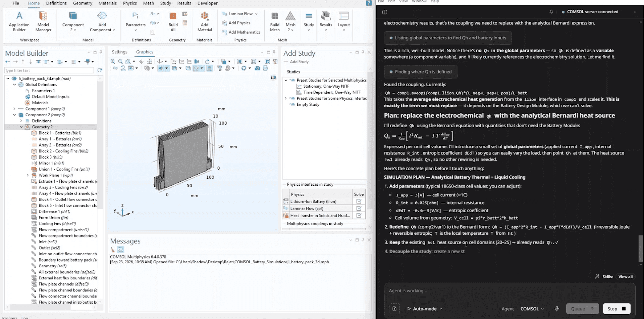This screenshot has height=319, width=644.
Task: Uncheck Solve for Heat Transfer in Solids and Fluids
Action: [x=359, y=216]
